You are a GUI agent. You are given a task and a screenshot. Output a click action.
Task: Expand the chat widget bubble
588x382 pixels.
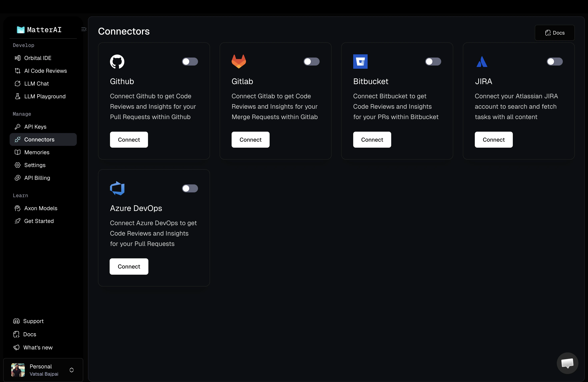click(x=567, y=363)
